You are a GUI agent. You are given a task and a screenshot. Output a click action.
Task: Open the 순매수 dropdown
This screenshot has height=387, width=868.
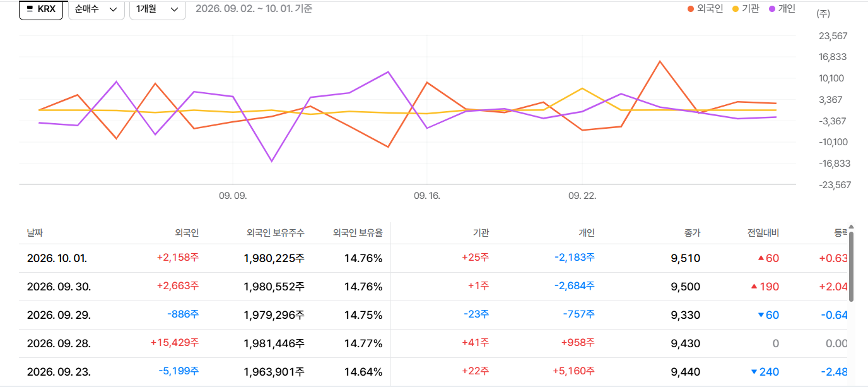[x=97, y=9]
